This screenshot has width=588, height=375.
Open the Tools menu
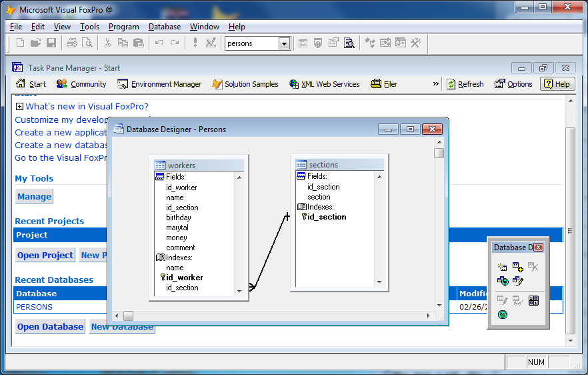pyautogui.click(x=89, y=27)
